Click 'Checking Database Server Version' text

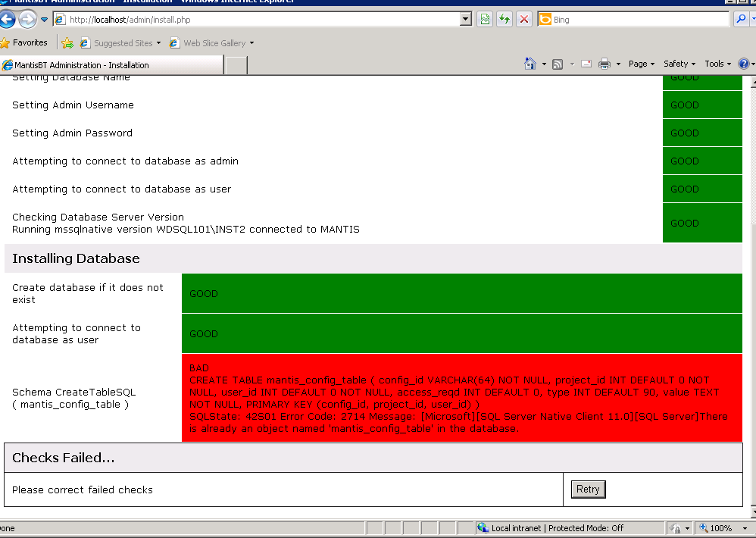click(x=98, y=217)
